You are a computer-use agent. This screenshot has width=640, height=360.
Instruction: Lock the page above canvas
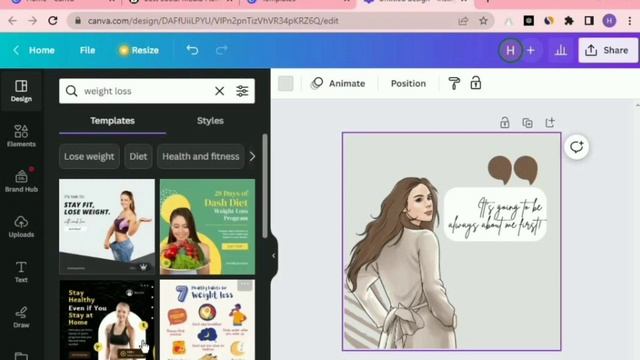[x=504, y=122]
